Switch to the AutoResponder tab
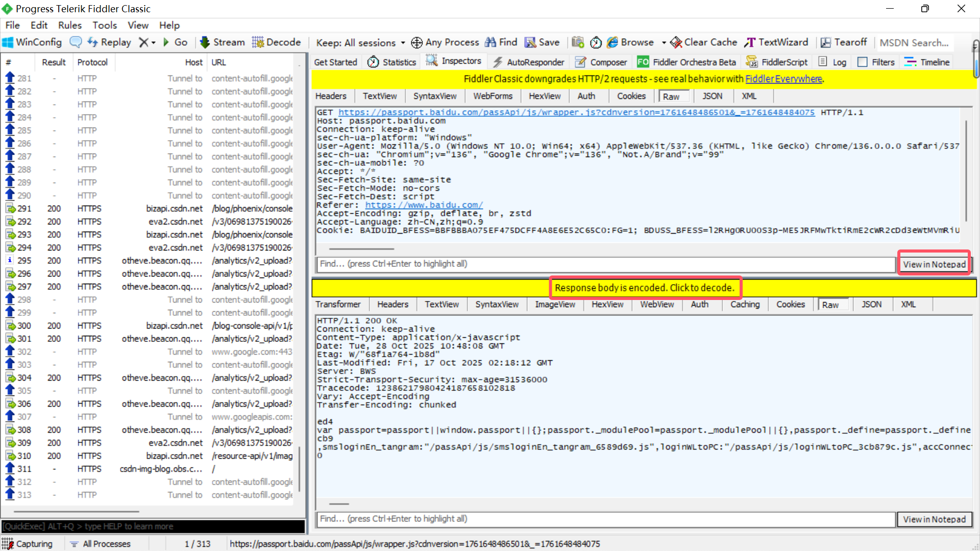980x551 pixels. point(529,62)
